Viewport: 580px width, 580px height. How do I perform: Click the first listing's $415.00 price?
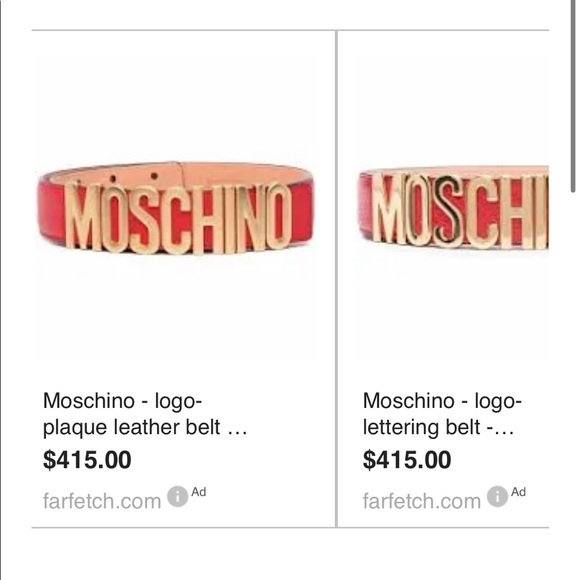[x=87, y=460]
